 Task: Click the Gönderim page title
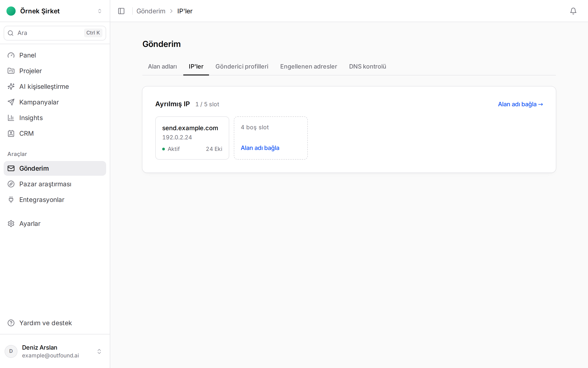coord(161,44)
